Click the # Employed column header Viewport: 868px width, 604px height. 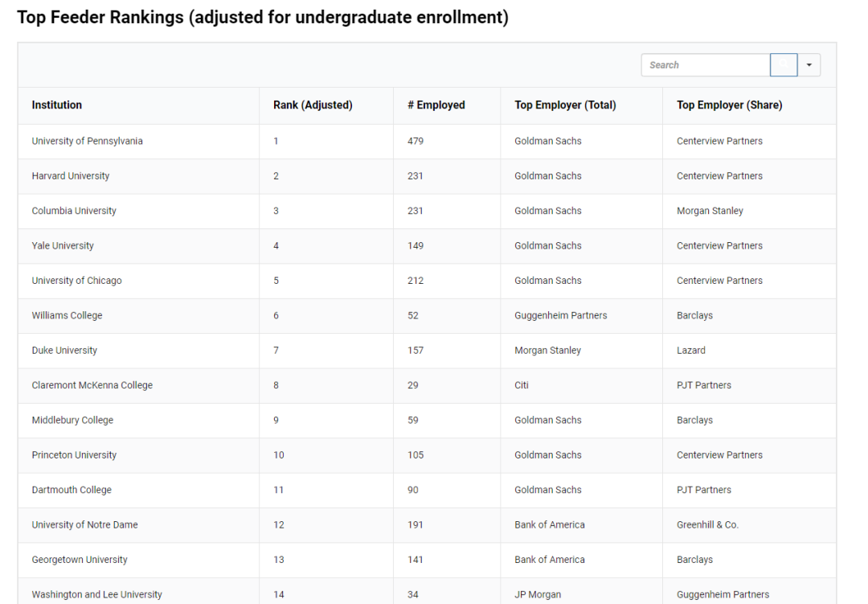pyautogui.click(x=436, y=105)
